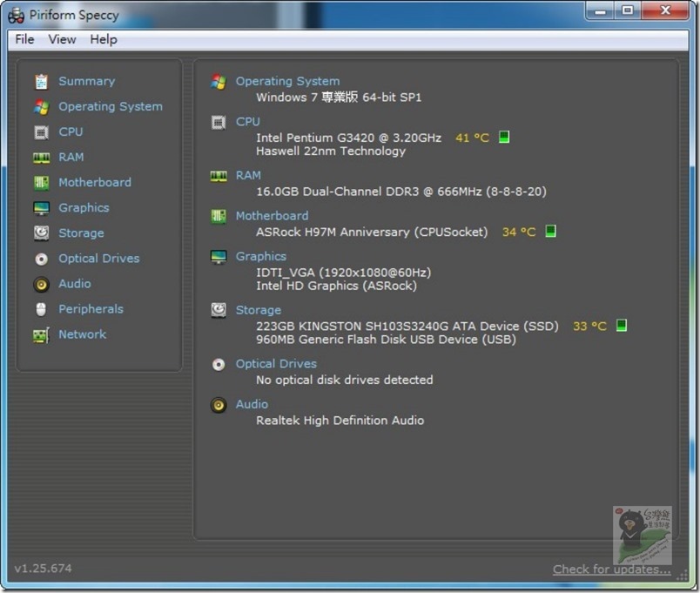Open Optical Drives from sidebar
This screenshot has width=700, height=593.
(x=98, y=258)
